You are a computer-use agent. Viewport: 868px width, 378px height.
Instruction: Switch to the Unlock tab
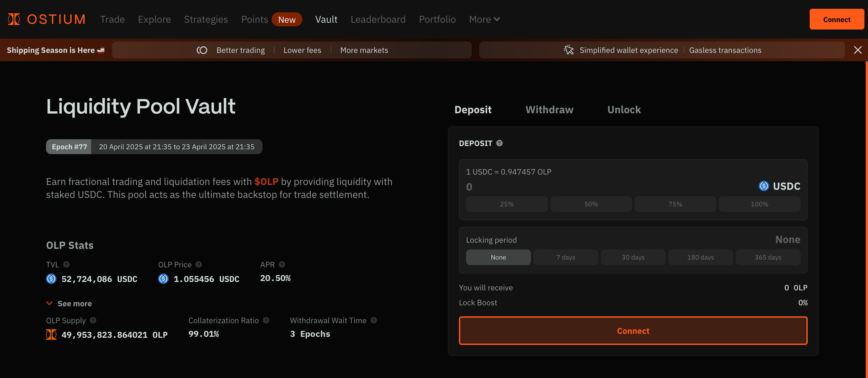[624, 110]
